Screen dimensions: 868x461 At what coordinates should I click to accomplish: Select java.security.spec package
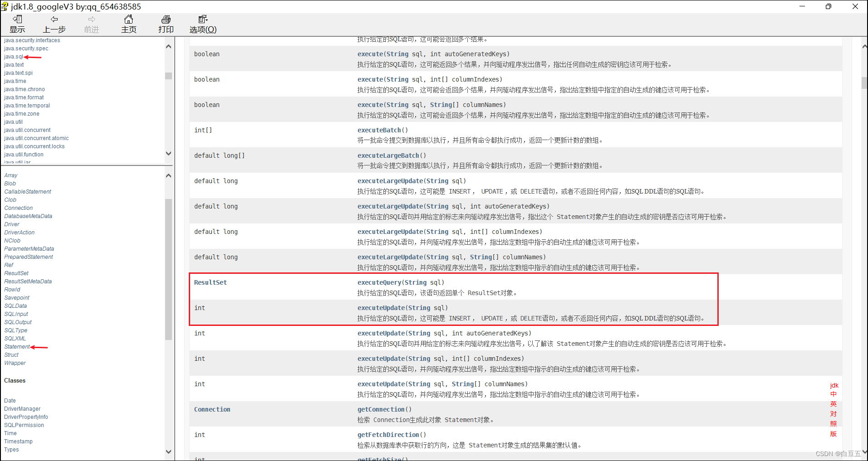pos(26,49)
